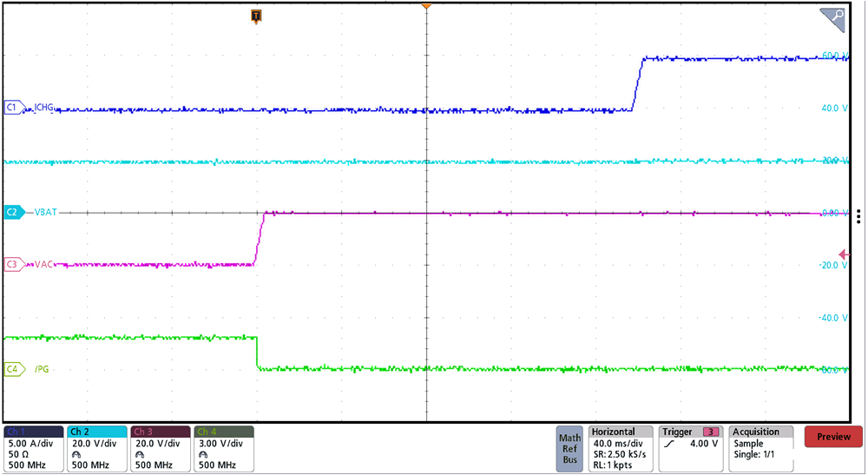The width and height of the screenshot is (868, 475).
Task: Open Ch 1 settings badge showing 5.00 A/div
Action: pos(34,448)
